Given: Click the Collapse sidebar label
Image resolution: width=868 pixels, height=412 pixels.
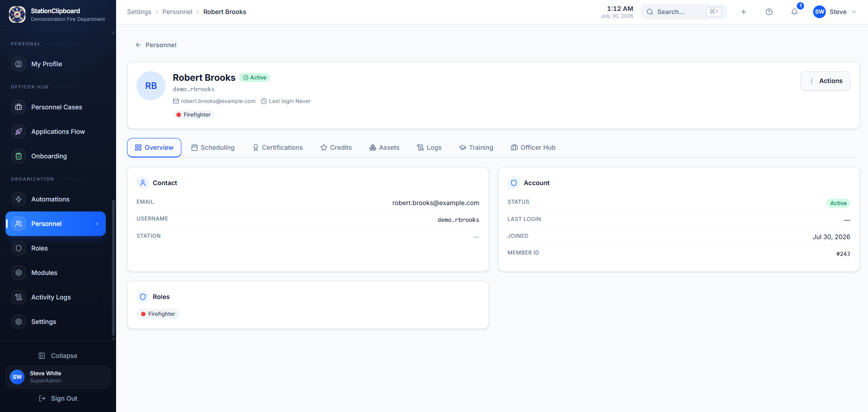Looking at the screenshot, I should tap(64, 356).
